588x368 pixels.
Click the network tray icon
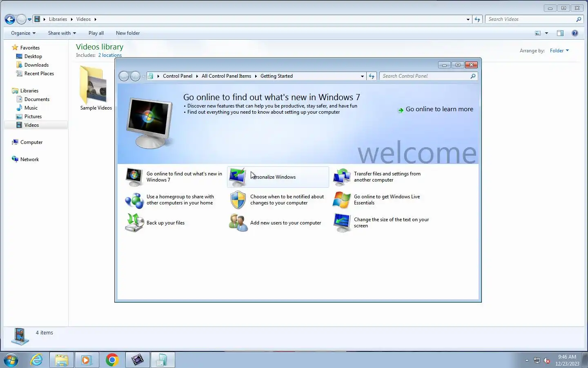coord(537,360)
